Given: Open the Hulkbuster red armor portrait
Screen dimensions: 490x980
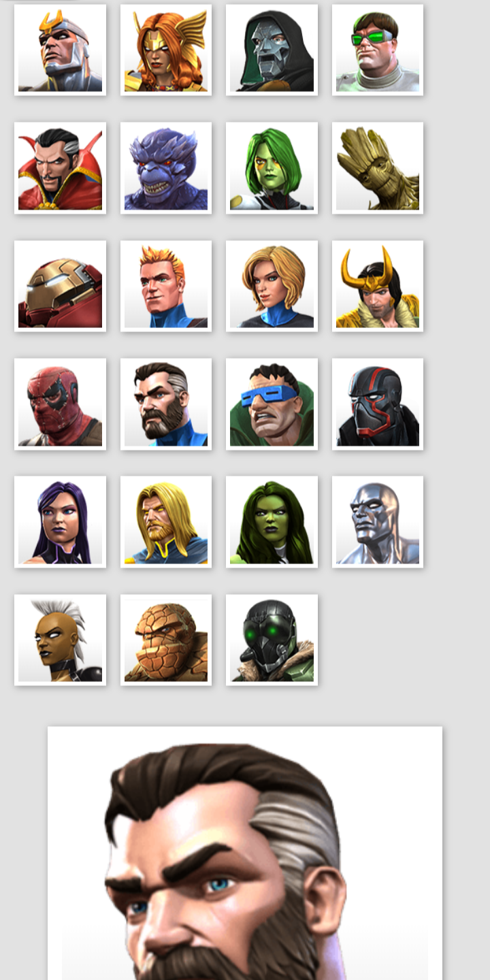Looking at the screenshot, I should 60,286.
